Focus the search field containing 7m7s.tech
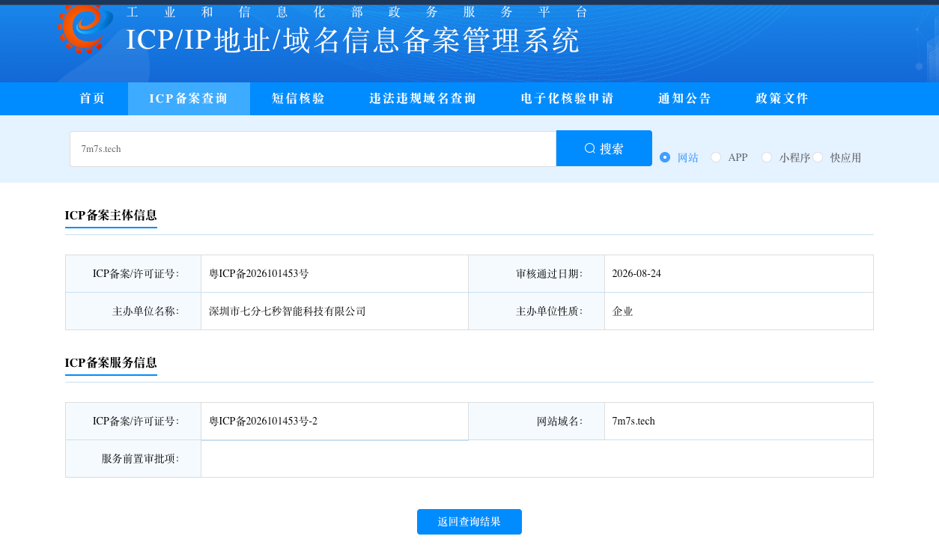This screenshot has height=560, width=939. (x=313, y=149)
